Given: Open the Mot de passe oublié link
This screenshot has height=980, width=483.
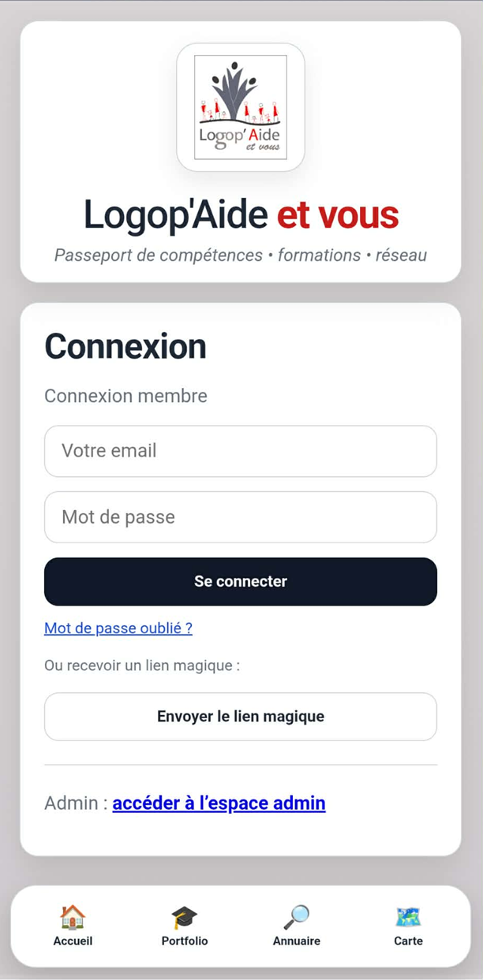Looking at the screenshot, I should coord(118,628).
